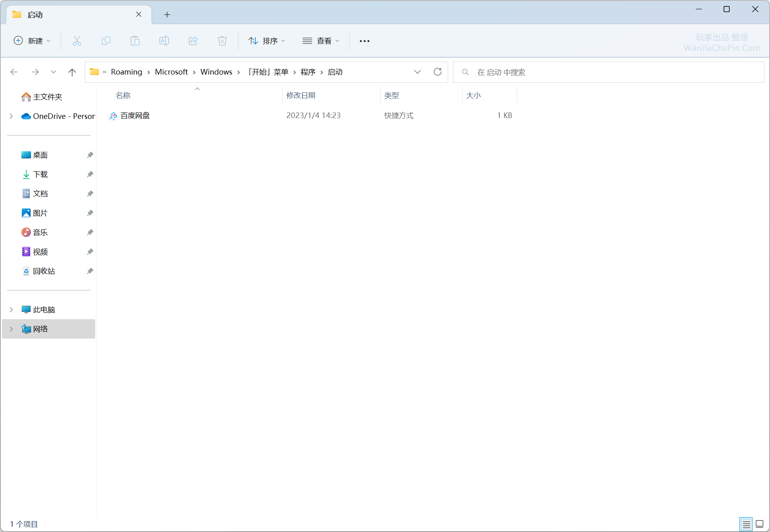Click the pin icon beside 视频

90,252
